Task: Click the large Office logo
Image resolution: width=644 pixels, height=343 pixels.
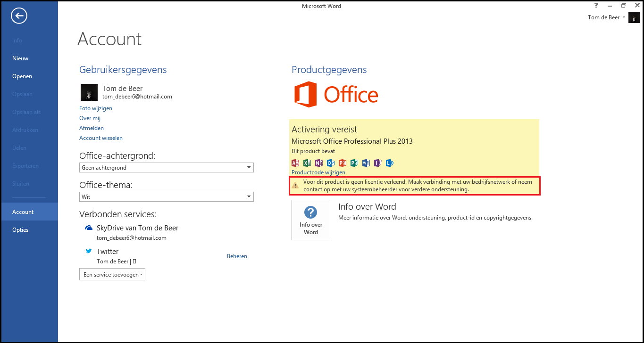Action: pos(336,94)
